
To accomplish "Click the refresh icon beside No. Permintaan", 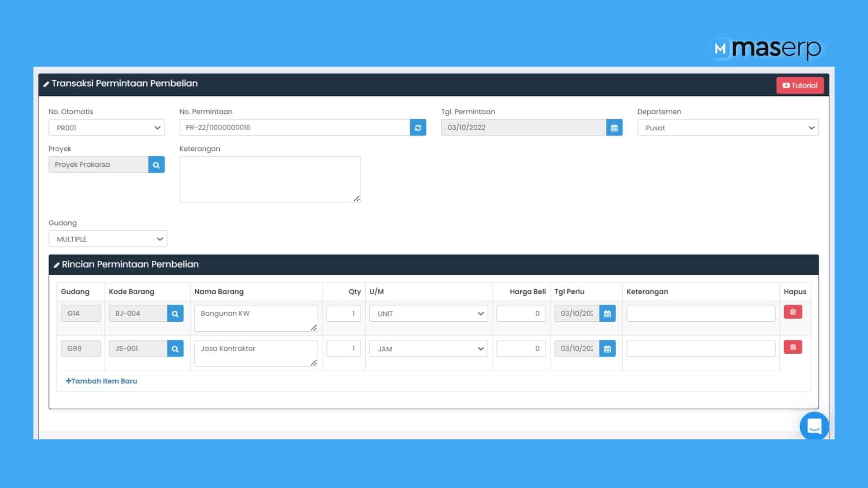I will point(417,127).
